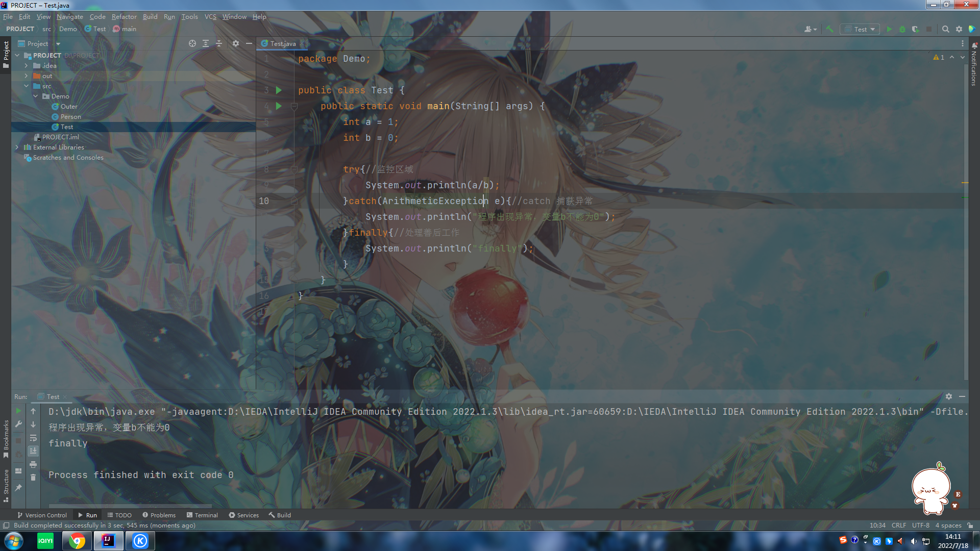Click the Problems tool window button

pos(159,515)
